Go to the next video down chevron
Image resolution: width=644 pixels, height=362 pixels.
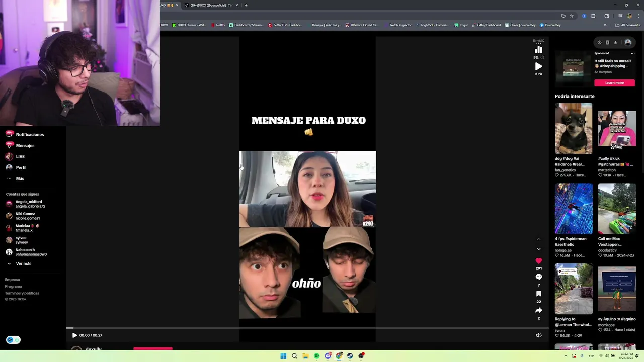point(539,249)
